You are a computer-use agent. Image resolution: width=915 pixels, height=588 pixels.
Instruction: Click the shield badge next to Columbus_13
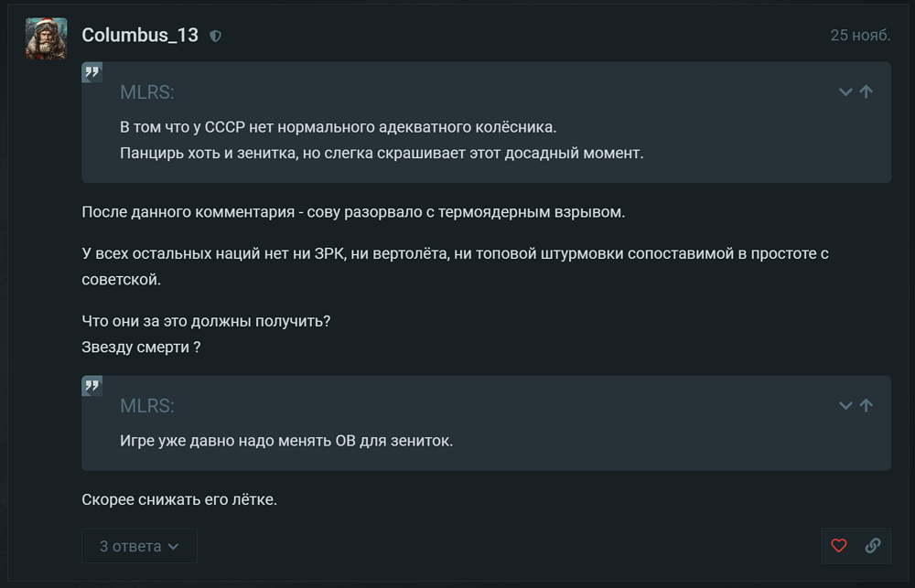(215, 37)
